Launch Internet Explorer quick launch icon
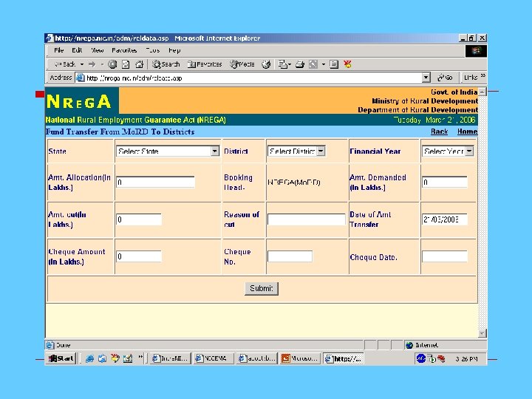This screenshot has height=399, width=532. click(89, 358)
